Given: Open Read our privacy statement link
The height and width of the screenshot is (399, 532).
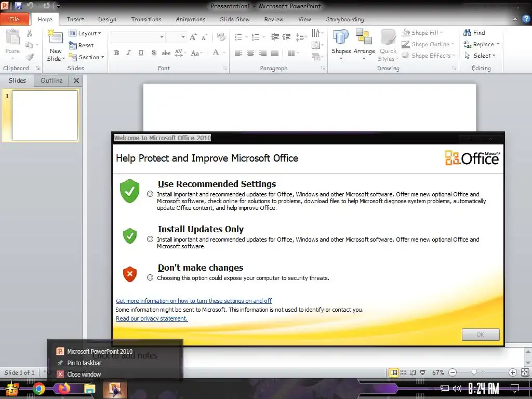Looking at the screenshot, I should [152, 318].
